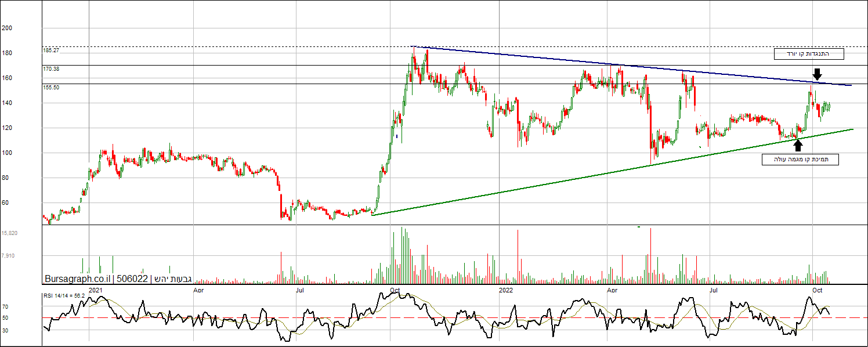The image size is (868, 347).
Task: Select the 160 price axis label
Action: click(7, 78)
